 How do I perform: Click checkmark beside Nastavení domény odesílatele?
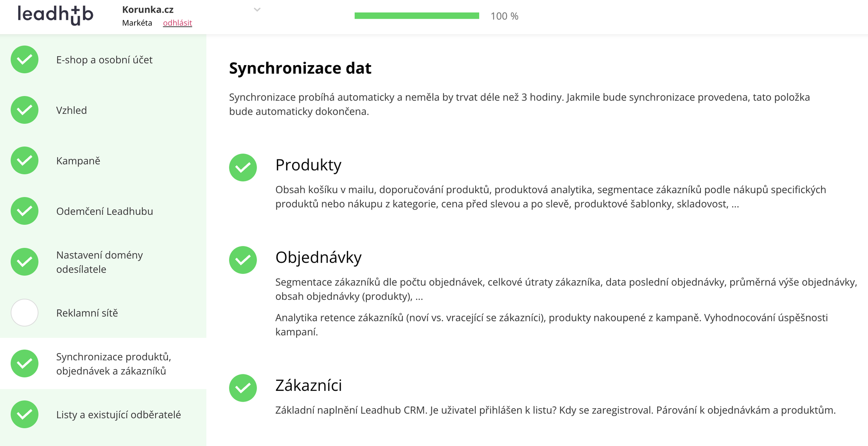(25, 262)
